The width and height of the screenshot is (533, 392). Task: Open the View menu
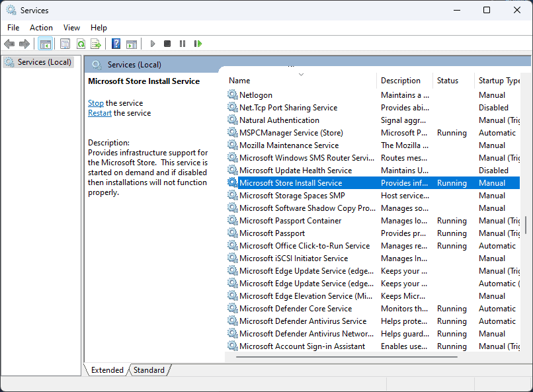click(x=71, y=28)
